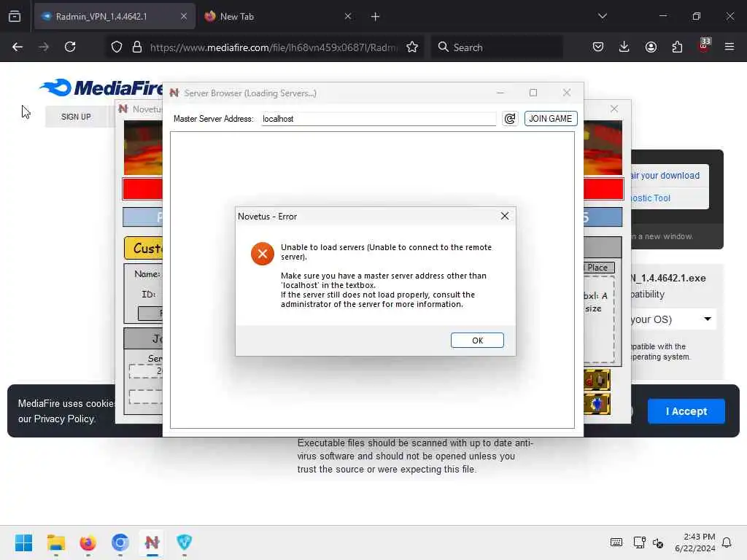747x560 pixels.
Task: Open the Windows Start menu
Action: [24, 542]
